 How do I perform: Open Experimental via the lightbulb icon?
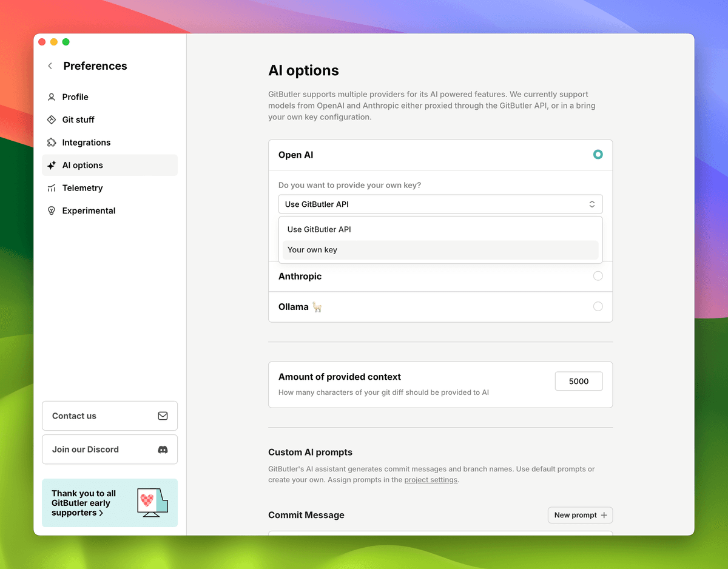point(52,210)
